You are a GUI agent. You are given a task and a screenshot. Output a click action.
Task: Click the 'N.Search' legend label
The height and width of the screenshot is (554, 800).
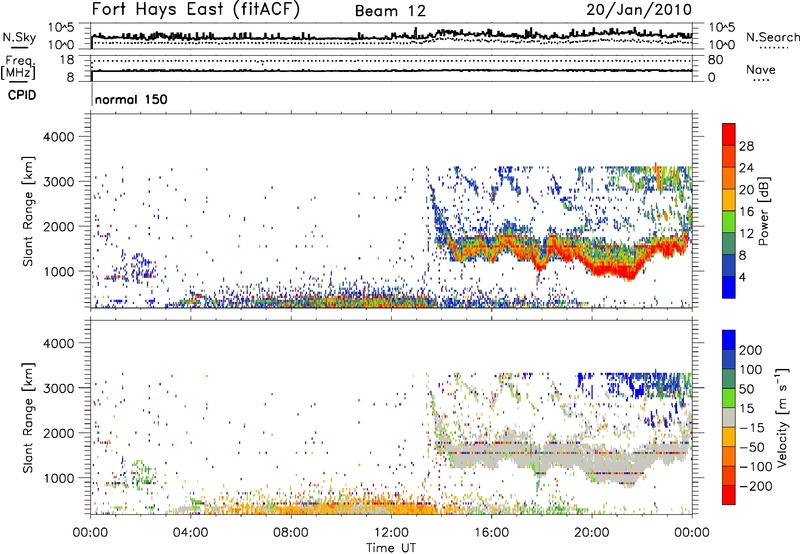[x=772, y=37]
